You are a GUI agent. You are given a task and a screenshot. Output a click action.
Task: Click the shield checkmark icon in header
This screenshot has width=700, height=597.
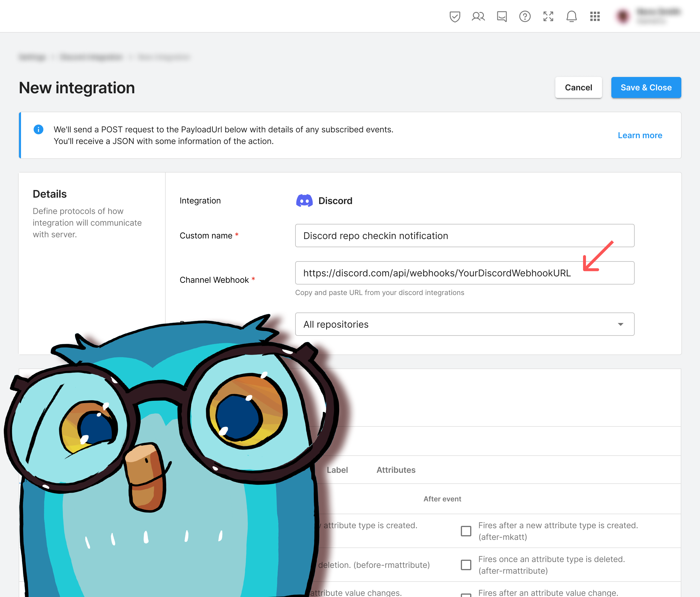point(455,17)
